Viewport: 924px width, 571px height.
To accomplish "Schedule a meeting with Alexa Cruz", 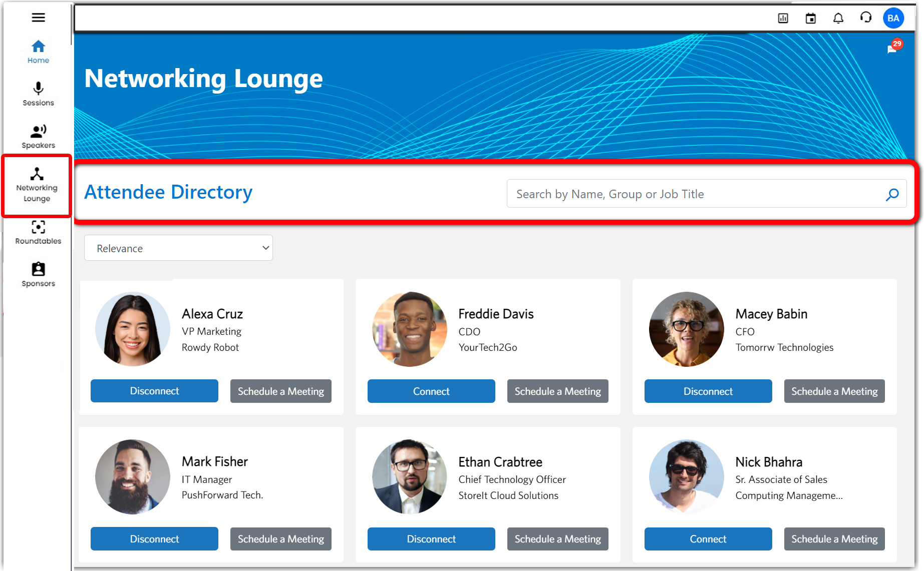I will 281,391.
